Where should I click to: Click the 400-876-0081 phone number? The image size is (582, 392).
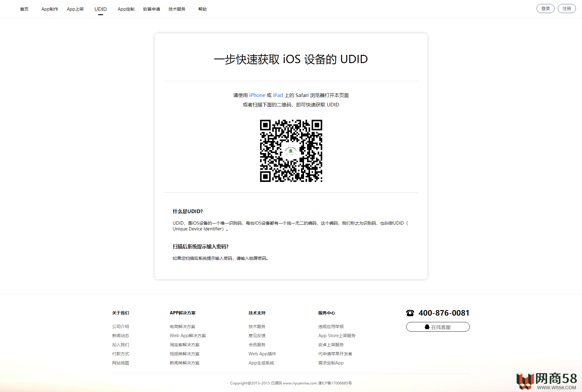pyautogui.click(x=444, y=313)
